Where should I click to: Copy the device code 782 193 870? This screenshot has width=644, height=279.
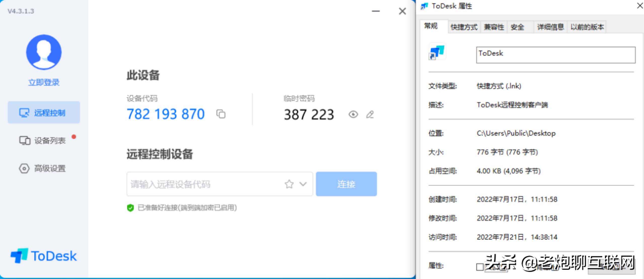click(x=221, y=114)
